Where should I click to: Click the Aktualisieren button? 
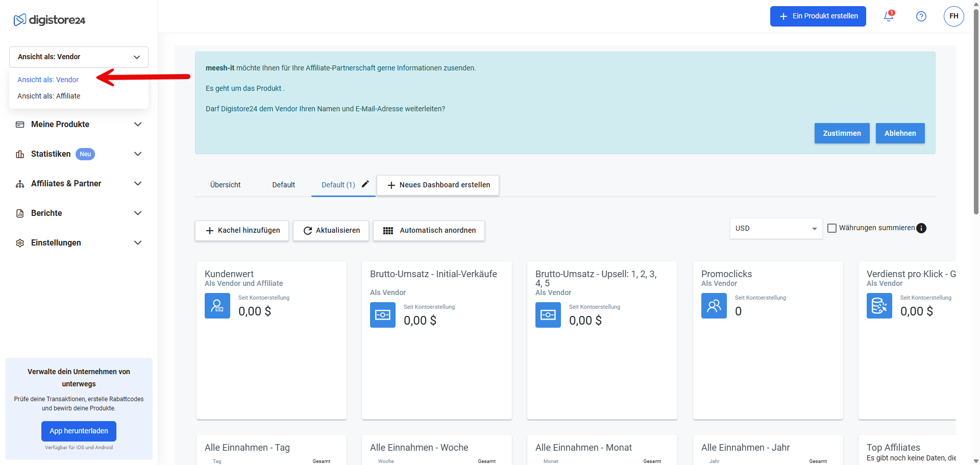[x=331, y=231]
